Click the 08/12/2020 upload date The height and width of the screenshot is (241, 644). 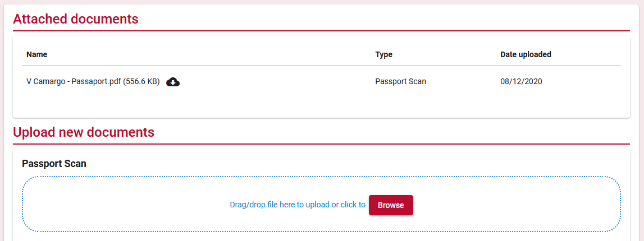(x=521, y=82)
